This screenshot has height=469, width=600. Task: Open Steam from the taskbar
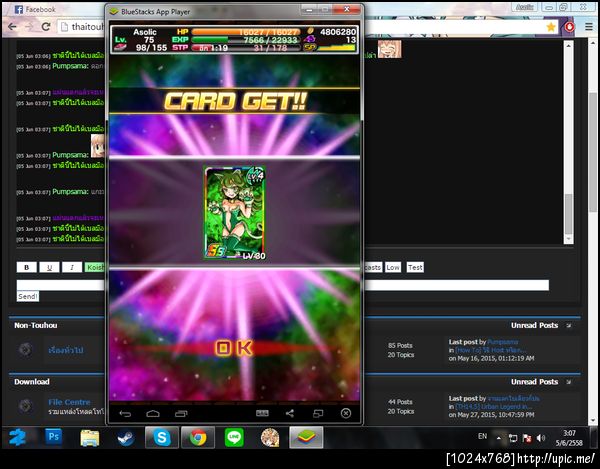tap(126, 438)
